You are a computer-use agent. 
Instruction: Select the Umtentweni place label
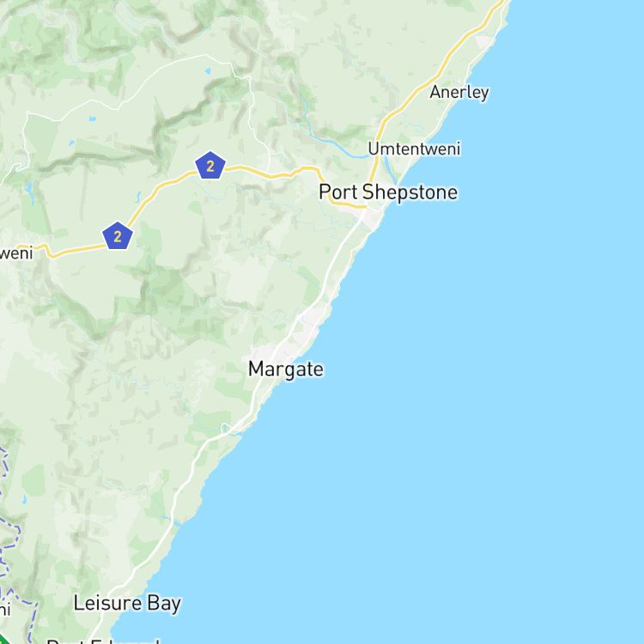[x=414, y=149]
